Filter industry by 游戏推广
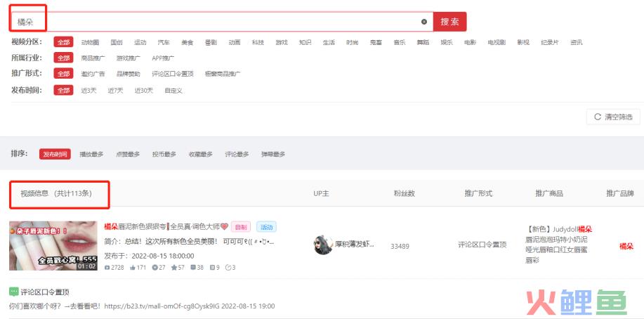The image size is (644, 319). [x=128, y=58]
